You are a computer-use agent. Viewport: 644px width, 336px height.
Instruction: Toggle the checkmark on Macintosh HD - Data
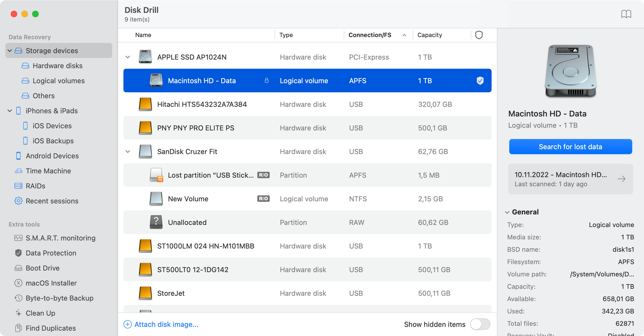(x=480, y=81)
